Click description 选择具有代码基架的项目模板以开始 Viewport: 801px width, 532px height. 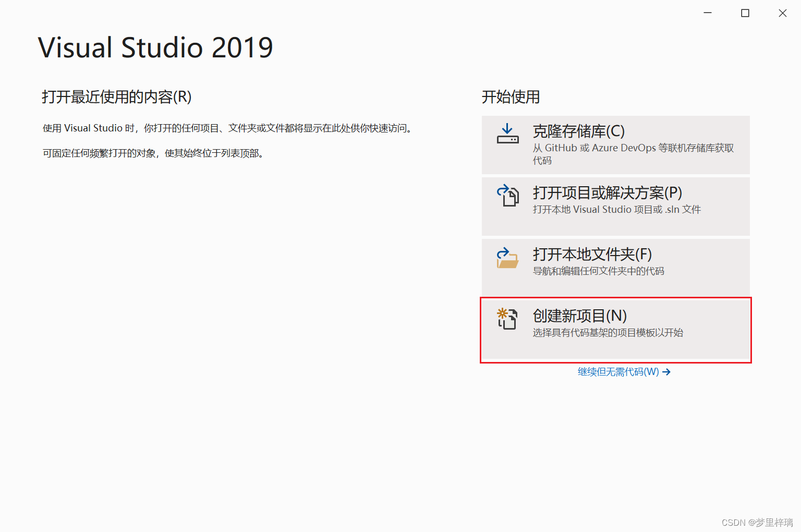pyautogui.click(x=608, y=332)
